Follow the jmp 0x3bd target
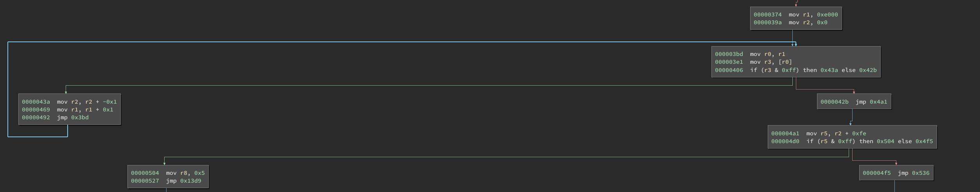This screenshot has width=980, height=192. [80, 118]
